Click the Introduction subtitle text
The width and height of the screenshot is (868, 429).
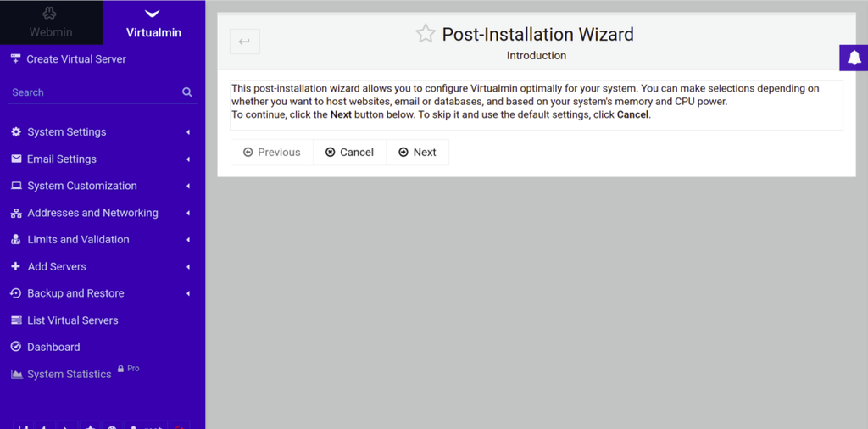tap(537, 56)
